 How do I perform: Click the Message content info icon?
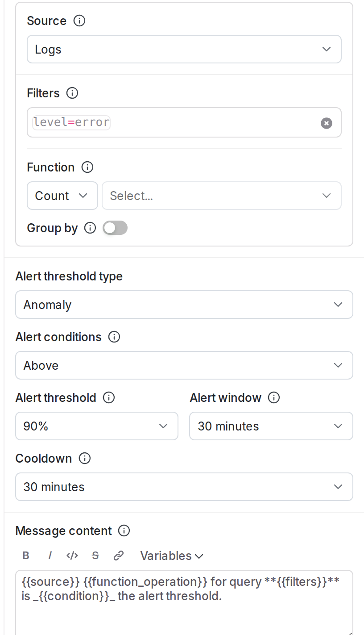(x=124, y=531)
